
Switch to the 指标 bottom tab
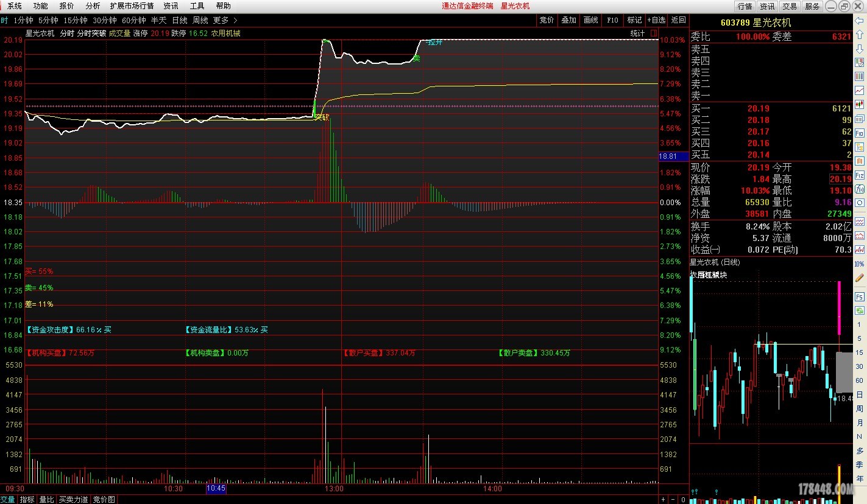tap(27, 499)
